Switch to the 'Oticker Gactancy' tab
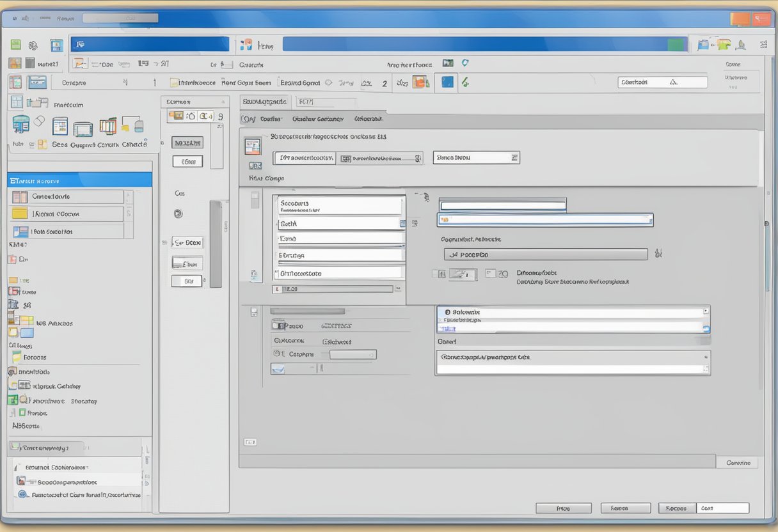The width and height of the screenshot is (778, 532). [x=317, y=119]
